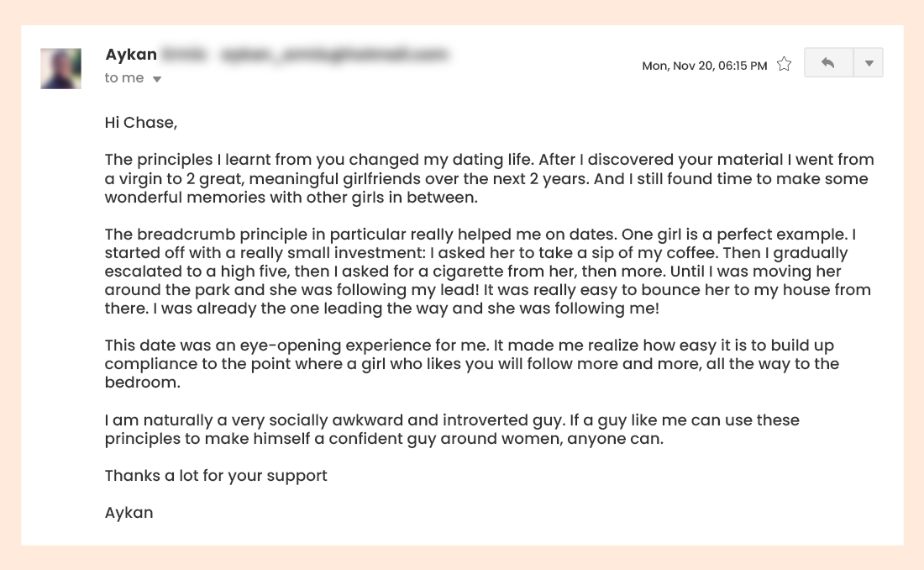
Task: Click the paragraph starting 'The principles I learnt'
Action: click(489, 178)
